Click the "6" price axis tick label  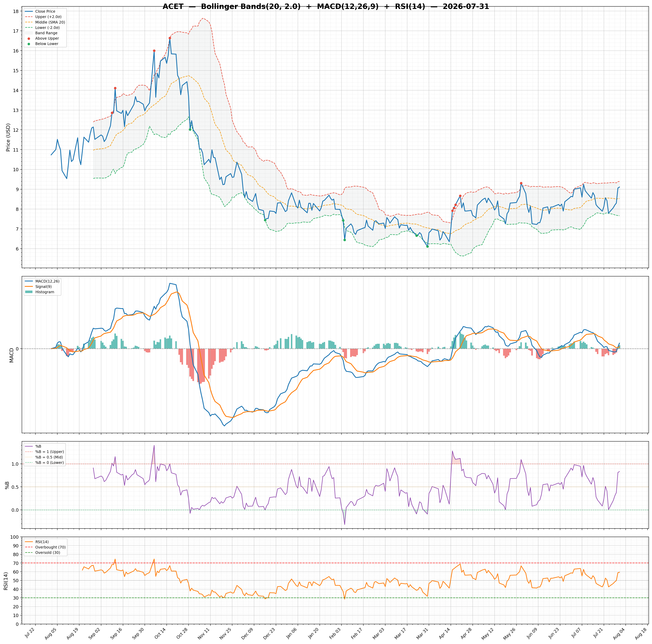click(x=17, y=249)
